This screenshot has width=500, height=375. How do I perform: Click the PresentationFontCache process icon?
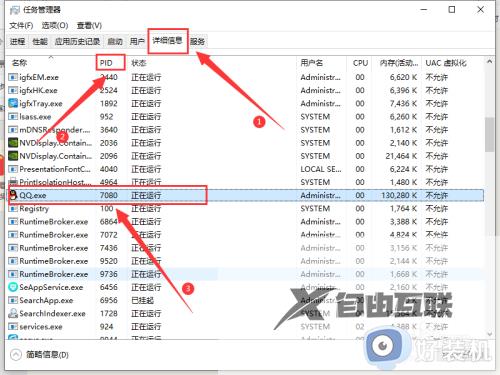click(x=13, y=169)
